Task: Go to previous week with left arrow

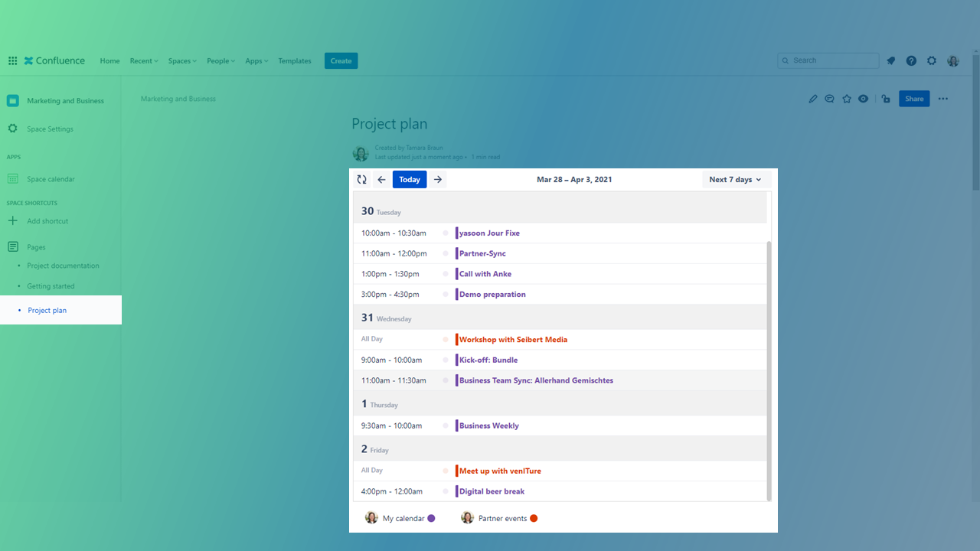Action: click(x=381, y=180)
